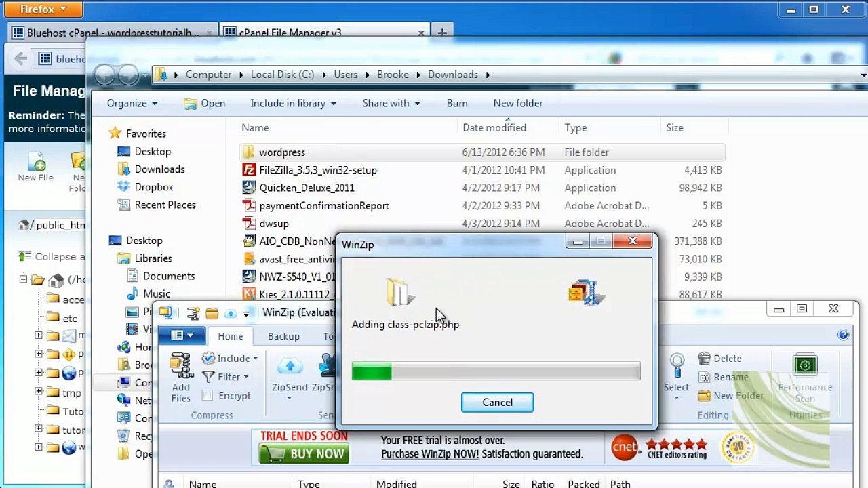This screenshot has height=488, width=868.
Task: Expand the tmp folder in cPanel tree
Action: [39, 392]
